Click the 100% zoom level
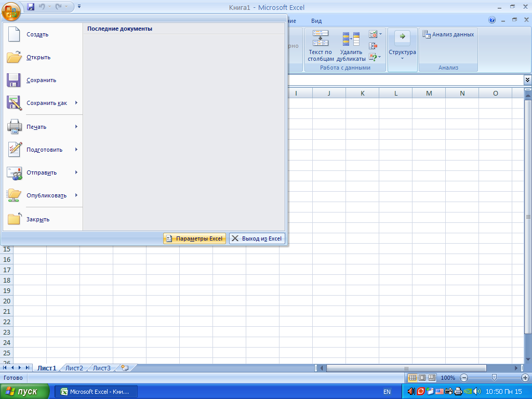Screen dimensions: 532x399 [447, 378]
